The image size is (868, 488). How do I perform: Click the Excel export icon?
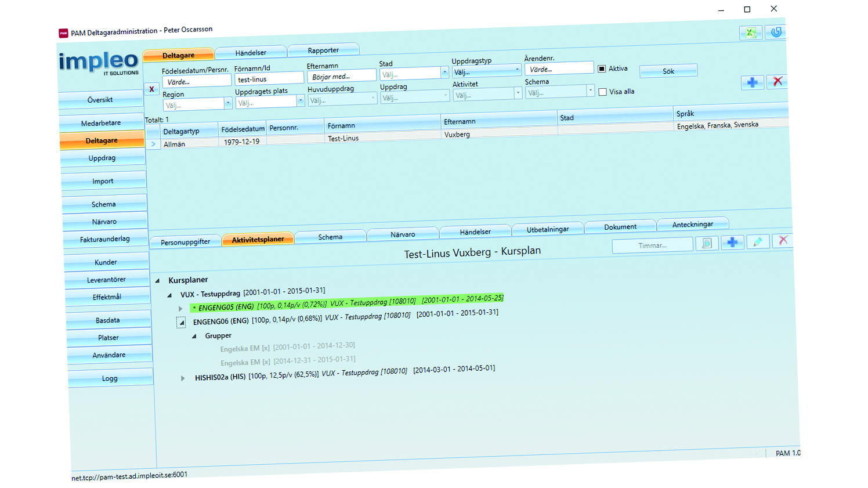(x=751, y=32)
